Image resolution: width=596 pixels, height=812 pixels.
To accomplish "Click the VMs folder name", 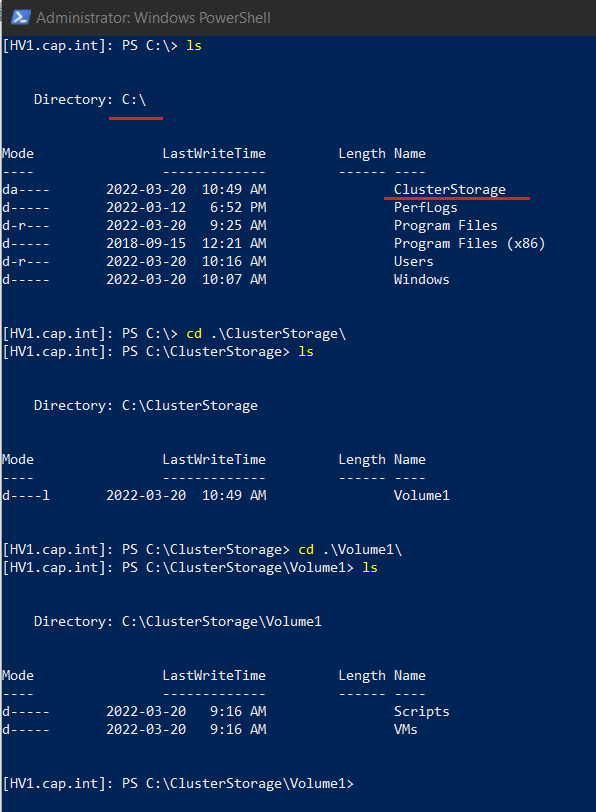I will 405,730.
